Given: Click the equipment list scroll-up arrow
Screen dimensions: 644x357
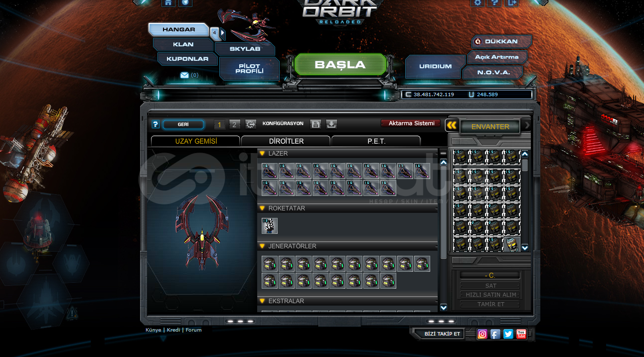Looking at the screenshot, I should [x=444, y=163].
